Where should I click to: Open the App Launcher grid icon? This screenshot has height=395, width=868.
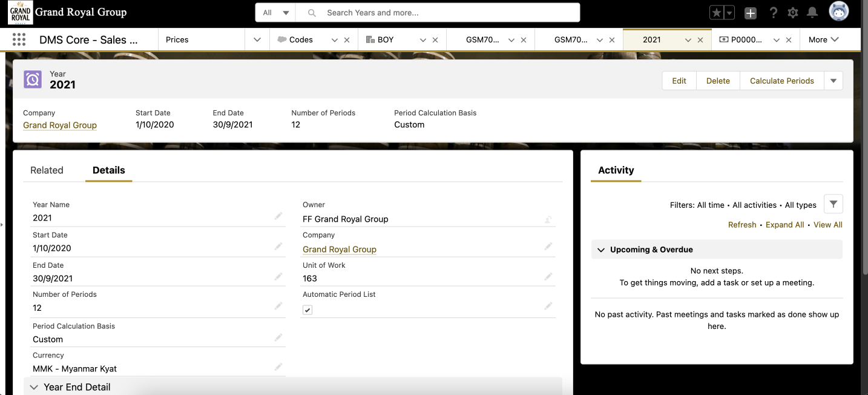pos(19,39)
